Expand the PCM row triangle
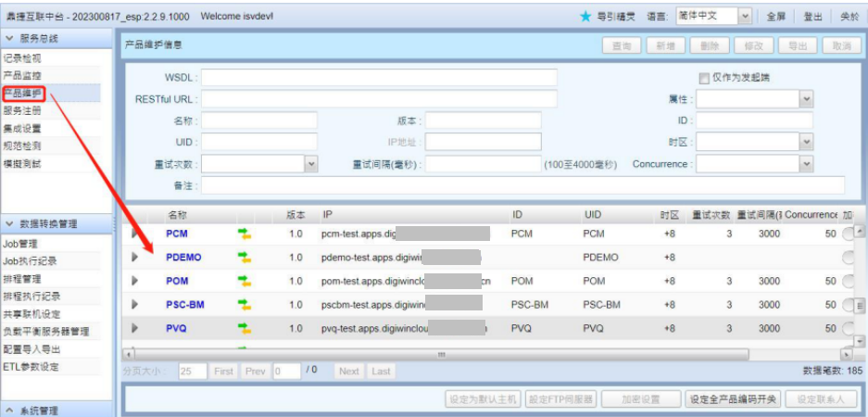 (x=135, y=234)
